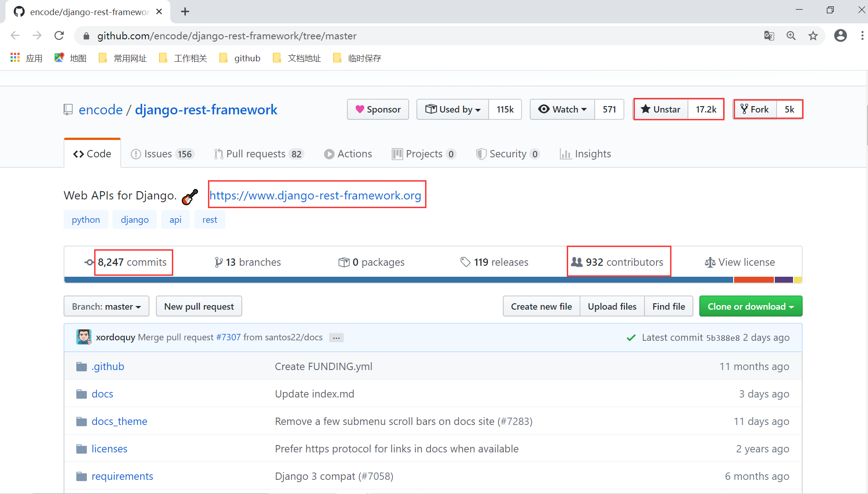Open a new browser tab
The width and height of the screenshot is (868, 494).
click(x=185, y=12)
